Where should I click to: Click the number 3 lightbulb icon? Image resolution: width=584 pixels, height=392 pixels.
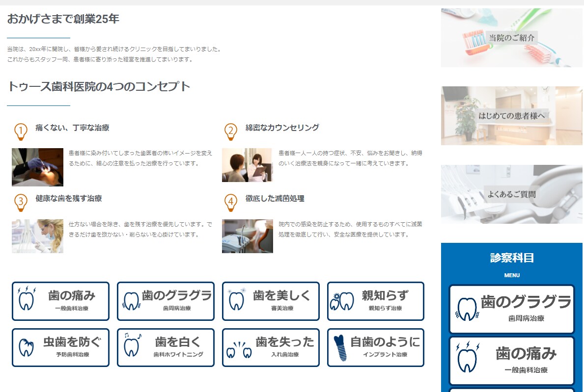[x=21, y=203]
